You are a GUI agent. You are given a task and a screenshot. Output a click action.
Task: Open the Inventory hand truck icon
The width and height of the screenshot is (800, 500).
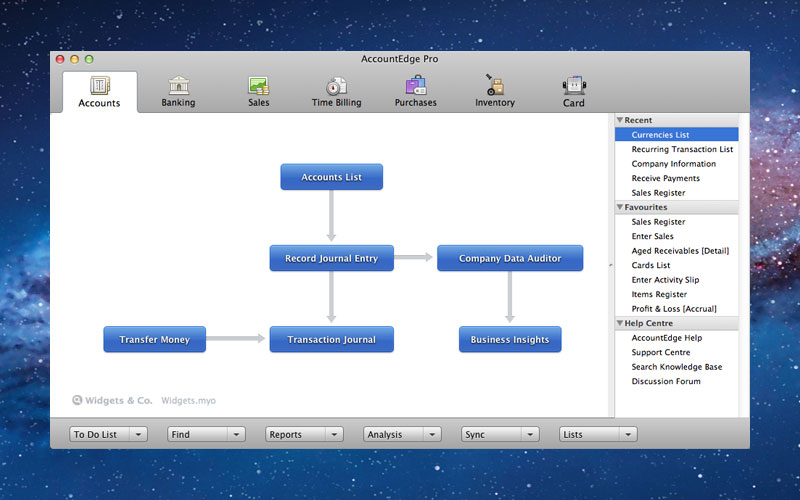(x=494, y=85)
